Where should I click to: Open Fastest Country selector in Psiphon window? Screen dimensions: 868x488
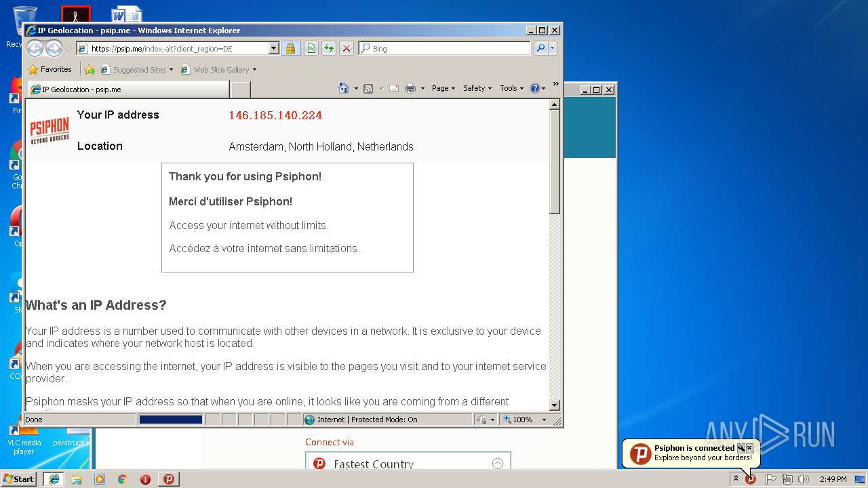tap(408, 464)
